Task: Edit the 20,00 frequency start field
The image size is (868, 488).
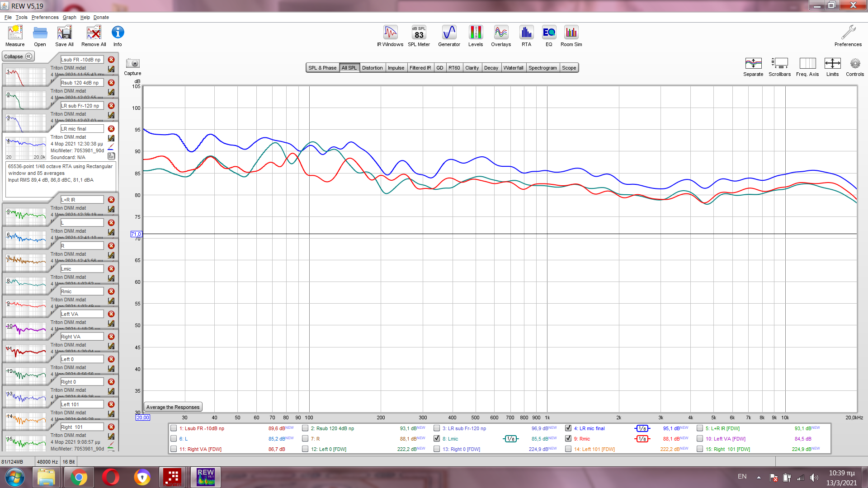Action: coord(142,418)
